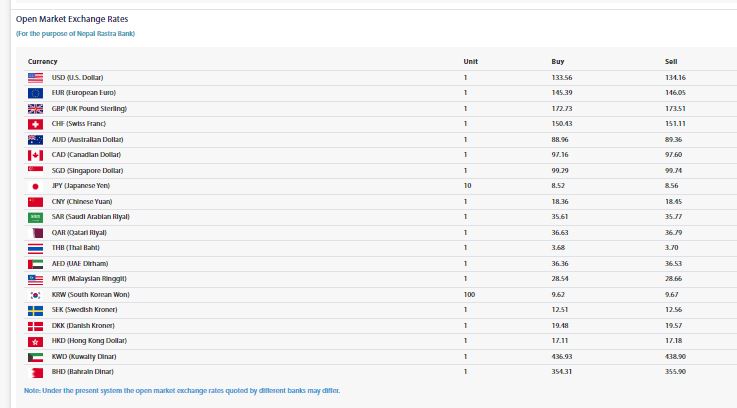
Task: Click the Unit column header
Action: click(x=470, y=61)
